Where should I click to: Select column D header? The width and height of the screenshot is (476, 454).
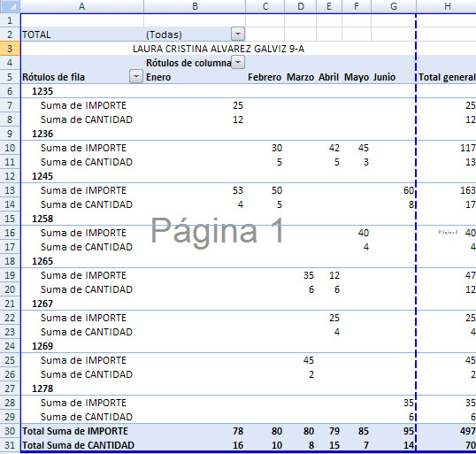301,6
